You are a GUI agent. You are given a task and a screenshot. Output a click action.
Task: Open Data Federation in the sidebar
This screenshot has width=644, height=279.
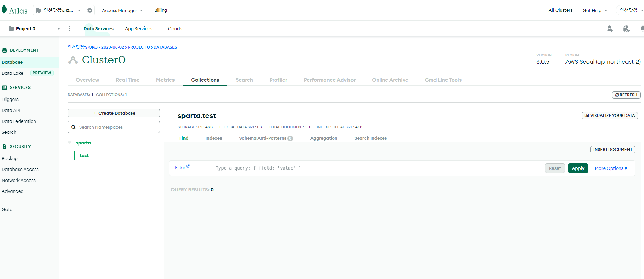click(x=19, y=121)
